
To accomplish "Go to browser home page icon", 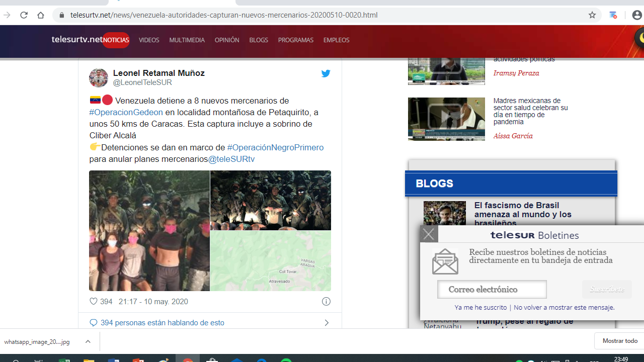I will [x=41, y=15].
